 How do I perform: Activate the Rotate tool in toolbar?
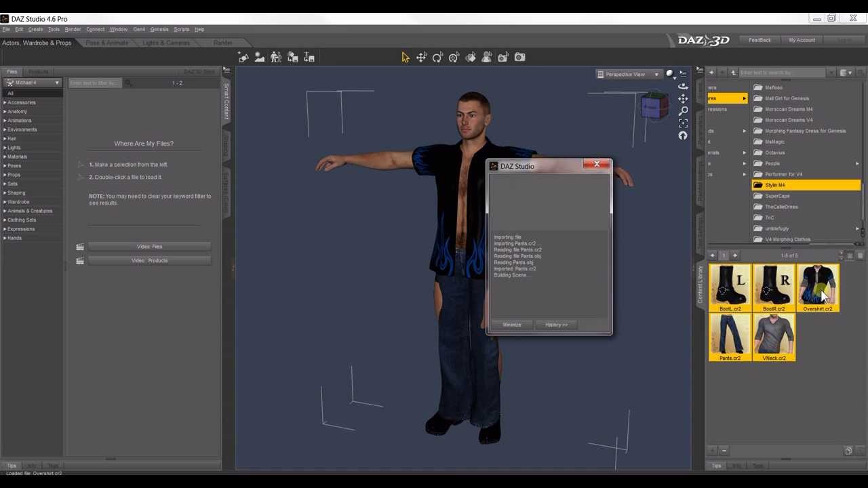pos(437,58)
